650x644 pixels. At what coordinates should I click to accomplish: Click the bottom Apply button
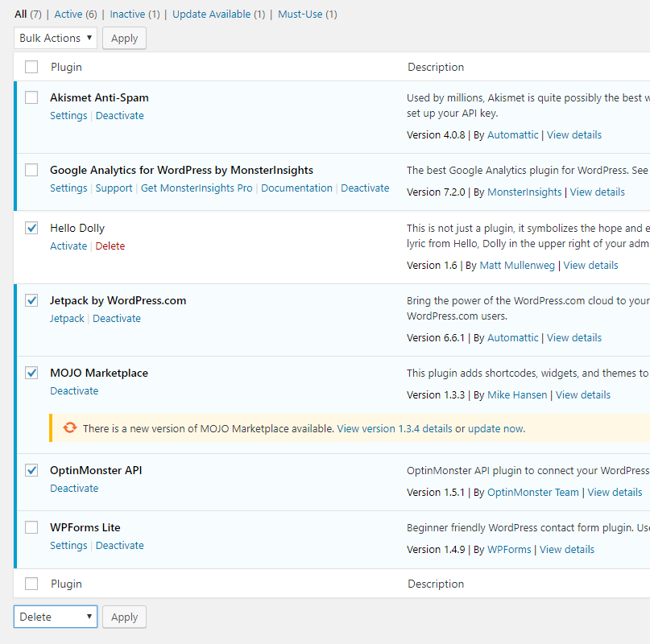[124, 617]
